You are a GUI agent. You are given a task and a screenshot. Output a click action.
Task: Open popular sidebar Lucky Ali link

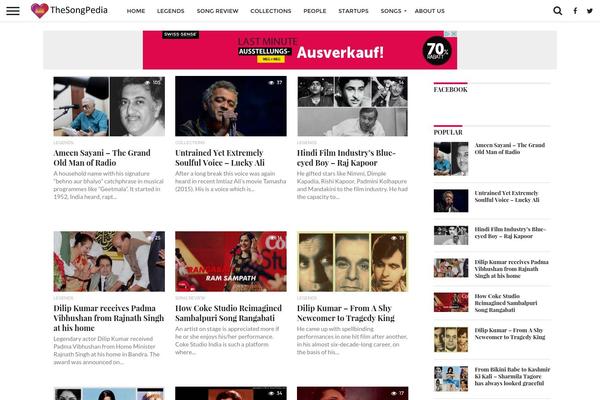[x=507, y=196]
